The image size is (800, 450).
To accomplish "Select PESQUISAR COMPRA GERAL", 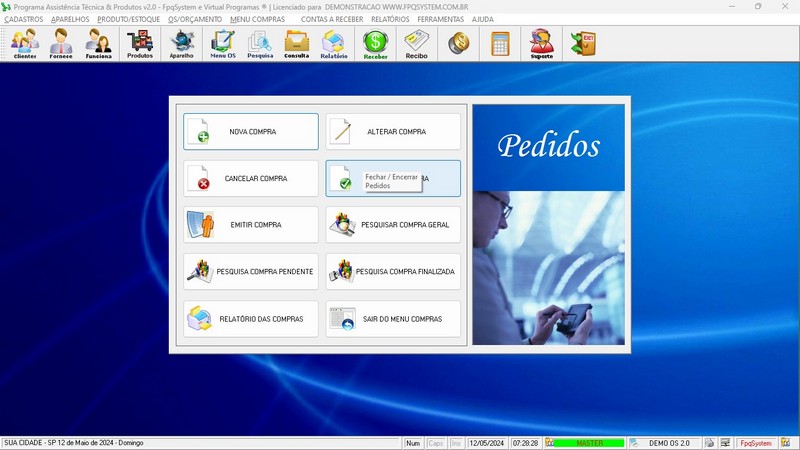I will [x=393, y=225].
